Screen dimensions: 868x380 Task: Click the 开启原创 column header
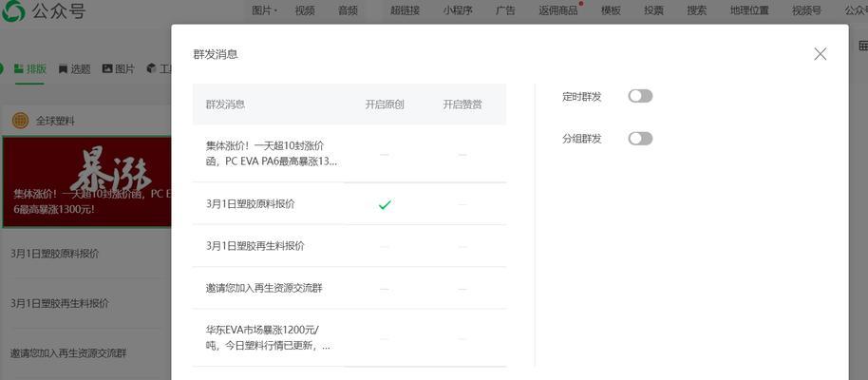coord(385,104)
